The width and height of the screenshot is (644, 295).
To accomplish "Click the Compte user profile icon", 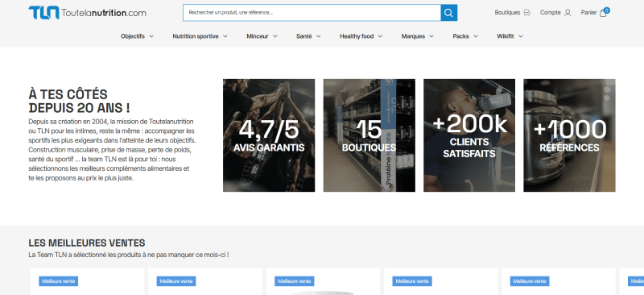I will pos(568,13).
